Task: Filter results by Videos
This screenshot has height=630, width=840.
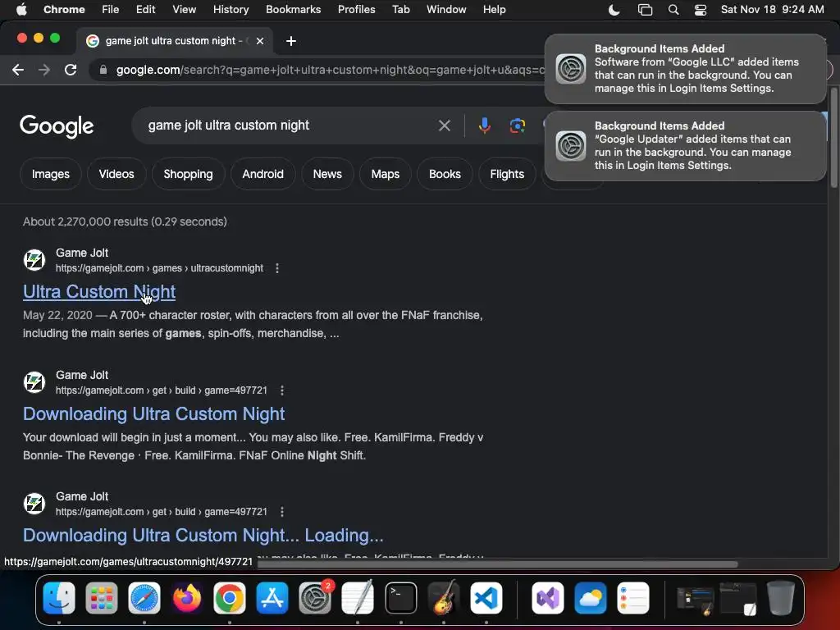Action: coord(116,174)
